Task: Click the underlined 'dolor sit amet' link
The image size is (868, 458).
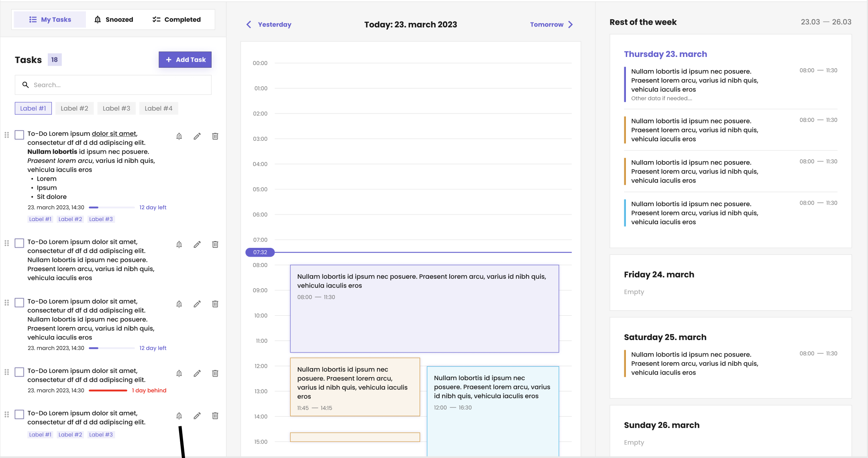Action: point(114,134)
